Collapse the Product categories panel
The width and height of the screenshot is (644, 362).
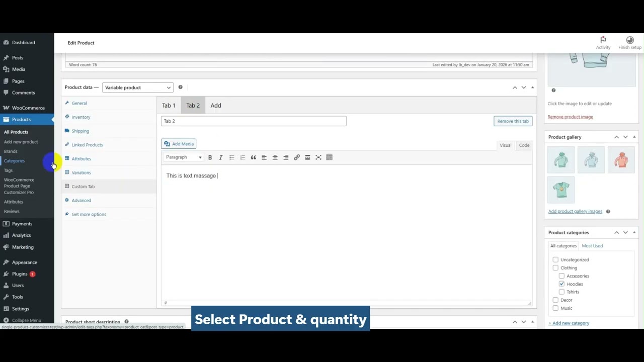tap(634, 232)
